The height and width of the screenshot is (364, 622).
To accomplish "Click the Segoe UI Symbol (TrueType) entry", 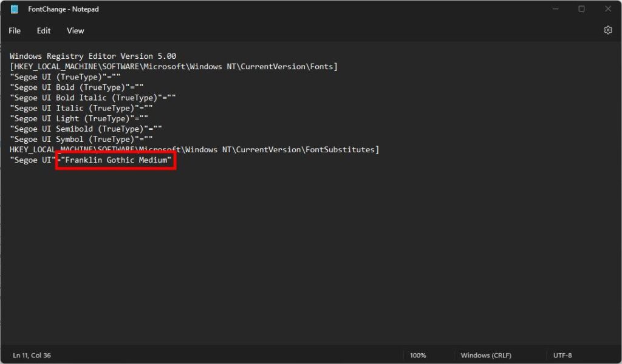I will click(x=83, y=139).
